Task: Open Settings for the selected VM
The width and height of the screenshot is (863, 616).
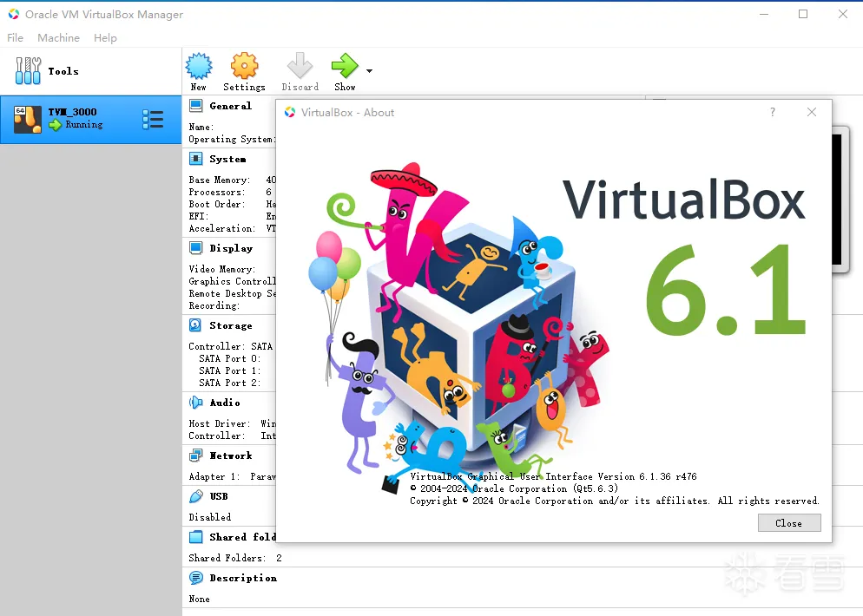Action: coord(244,72)
